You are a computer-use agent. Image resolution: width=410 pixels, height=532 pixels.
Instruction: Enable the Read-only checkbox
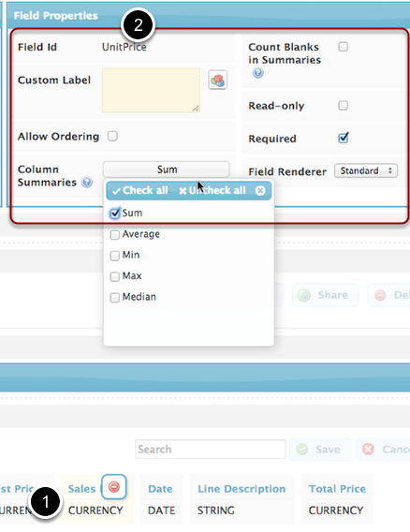[x=344, y=106]
